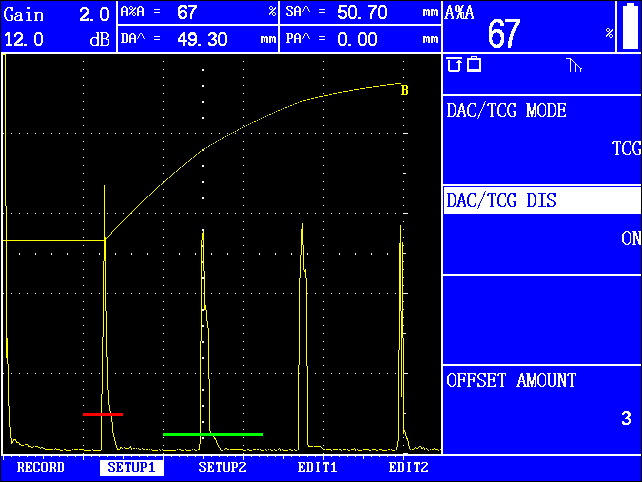
Task: Click the angle probe status icon
Action: click(x=573, y=66)
